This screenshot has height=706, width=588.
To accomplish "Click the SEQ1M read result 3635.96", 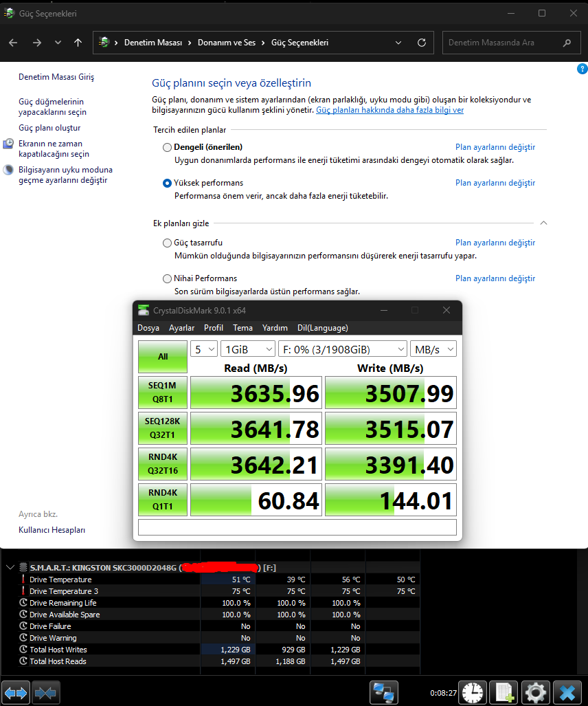I will (x=256, y=393).
